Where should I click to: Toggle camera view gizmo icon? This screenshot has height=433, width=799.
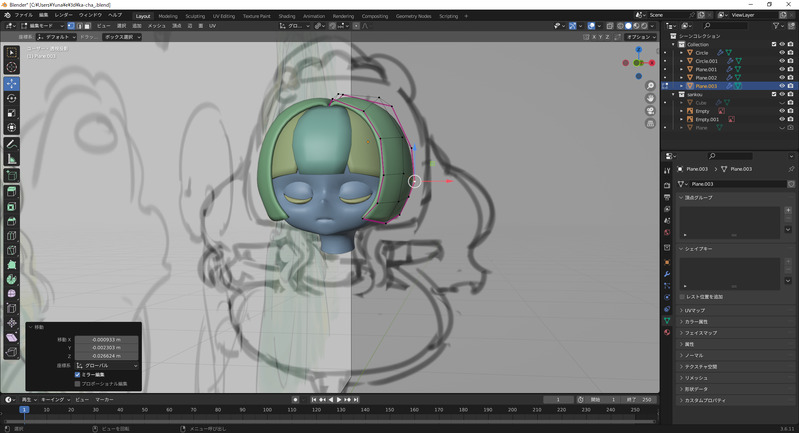pyautogui.click(x=649, y=112)
